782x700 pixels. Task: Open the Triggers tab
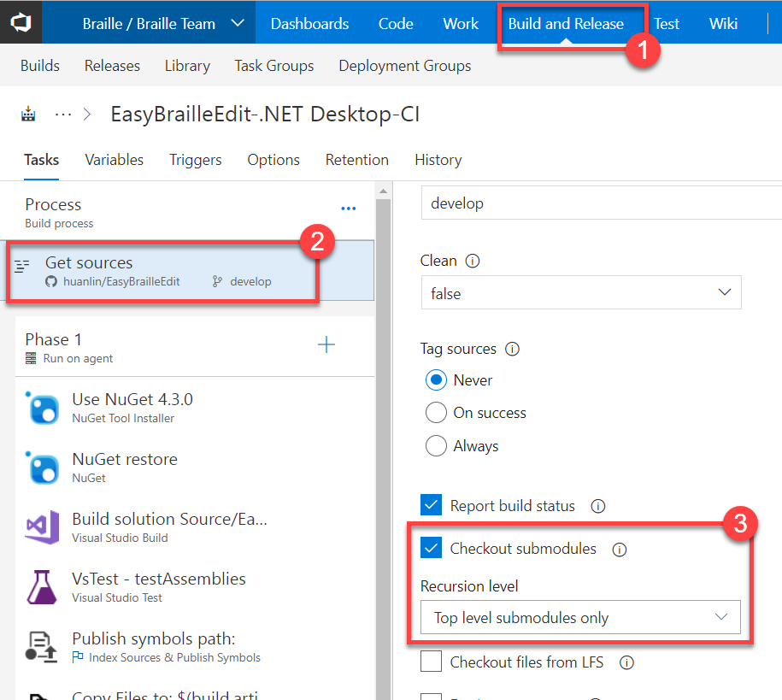click(x=195, y=160)
